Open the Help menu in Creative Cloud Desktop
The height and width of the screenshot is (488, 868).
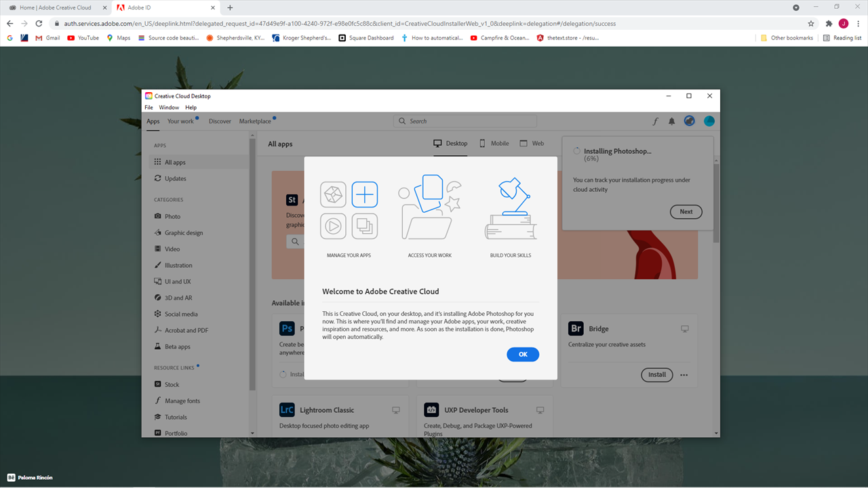coord(191,107)
